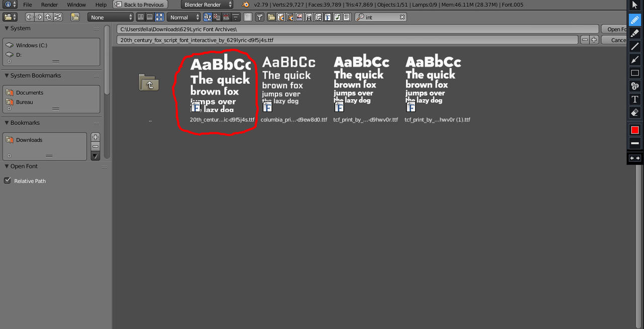Increment the file name number
Image resolution: width=644 pixels, height=329 pixels.
tap(594, 40)
